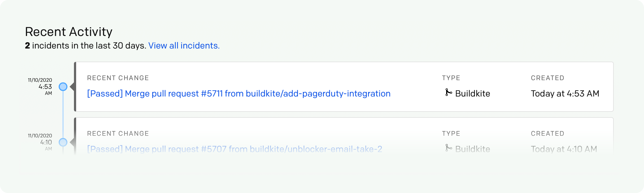Select the timeline dot at 4:53 AM
Image resolution: width=644 pixels, height=193 pixels.
tap(63, 86)
